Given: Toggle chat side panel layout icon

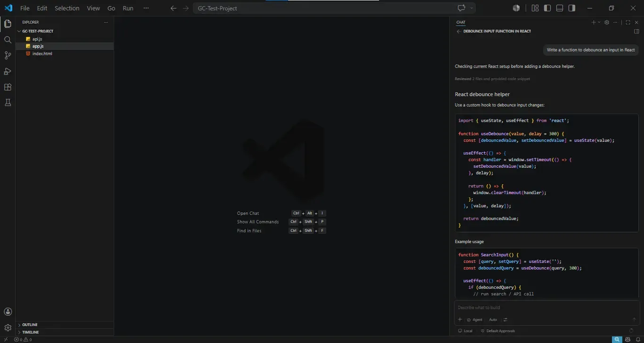Looking at the screenshot, I should (636, 31).
